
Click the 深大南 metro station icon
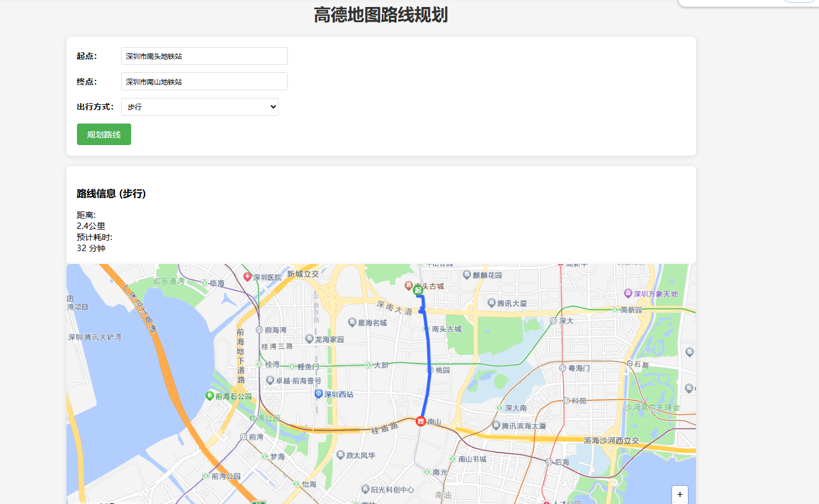(500, 408)
